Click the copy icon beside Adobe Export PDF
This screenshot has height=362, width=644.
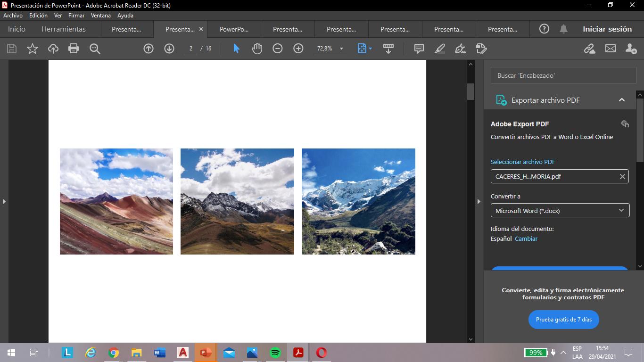[625, 124]
